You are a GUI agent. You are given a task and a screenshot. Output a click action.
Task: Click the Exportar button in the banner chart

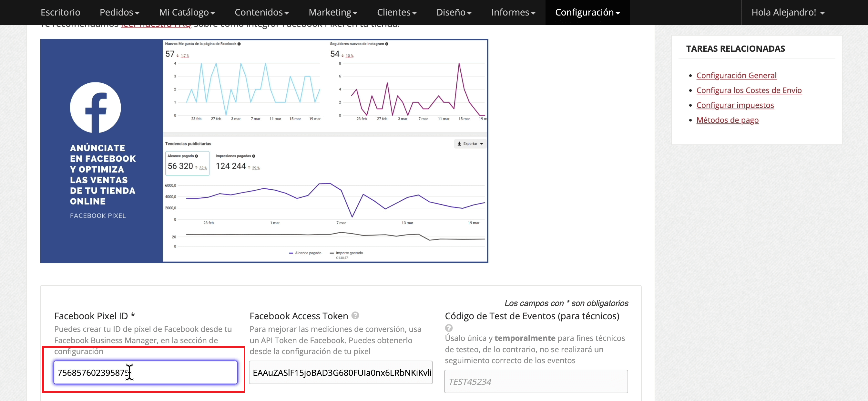(x=470, y=144)
